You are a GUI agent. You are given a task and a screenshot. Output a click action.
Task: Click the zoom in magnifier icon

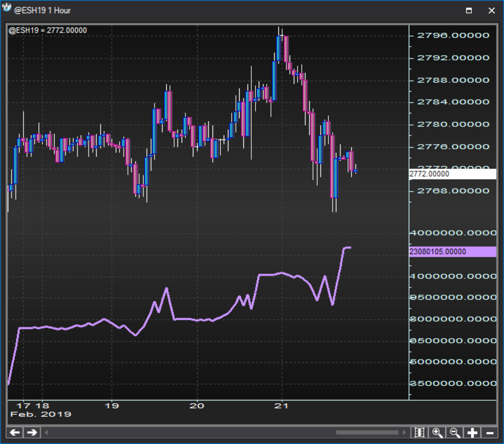tap(438, 432)
